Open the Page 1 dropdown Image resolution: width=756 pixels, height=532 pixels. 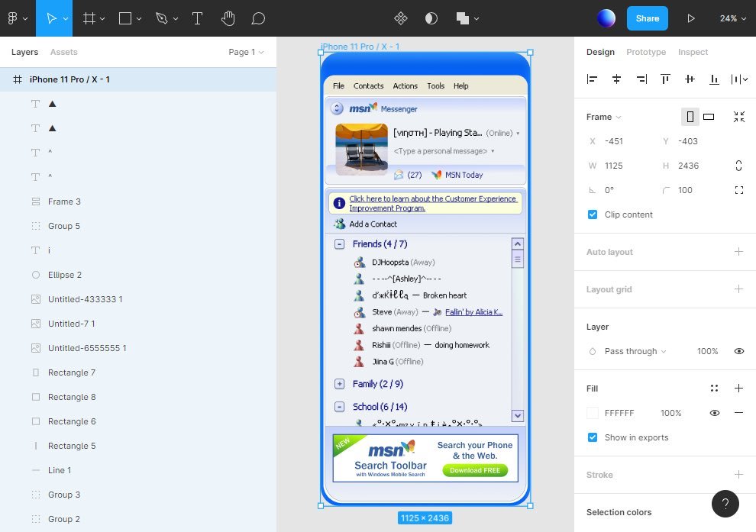click(x=245, y=52)
